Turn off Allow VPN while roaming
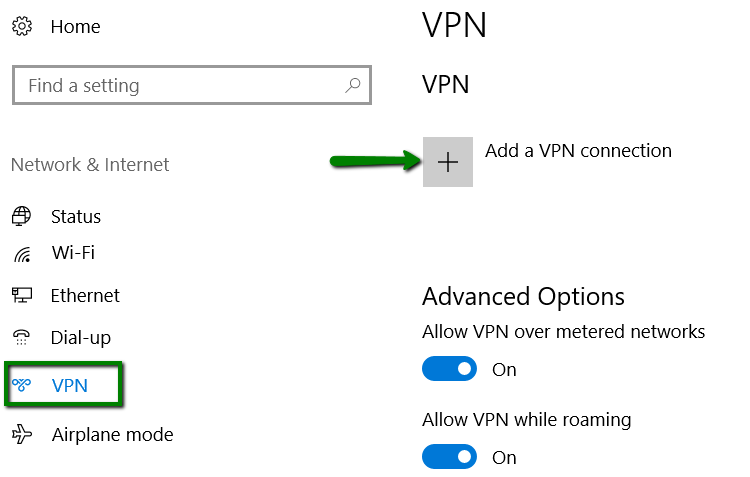750x477 pixels. pyautogui.click(x=450, y=457)
